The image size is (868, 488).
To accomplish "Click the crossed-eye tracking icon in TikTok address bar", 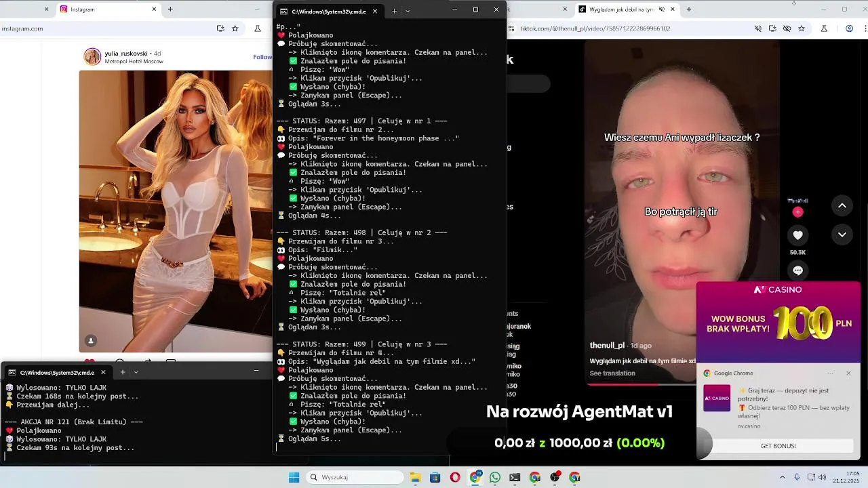I will pos(787,28).
